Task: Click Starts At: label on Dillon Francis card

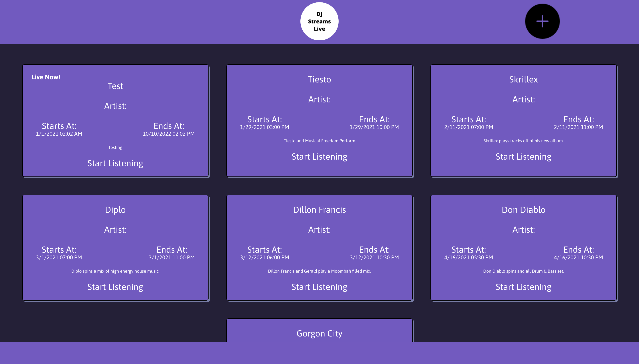Action: 264,249
